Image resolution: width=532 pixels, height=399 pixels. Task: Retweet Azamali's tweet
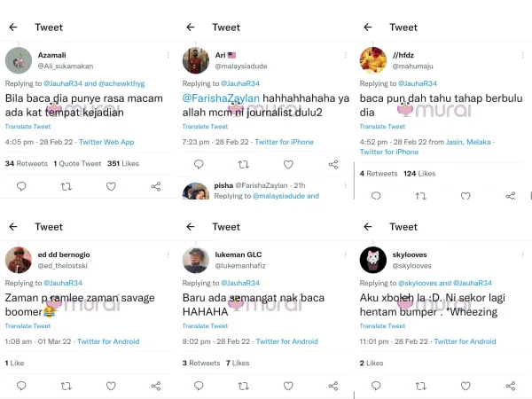(66, 186)
